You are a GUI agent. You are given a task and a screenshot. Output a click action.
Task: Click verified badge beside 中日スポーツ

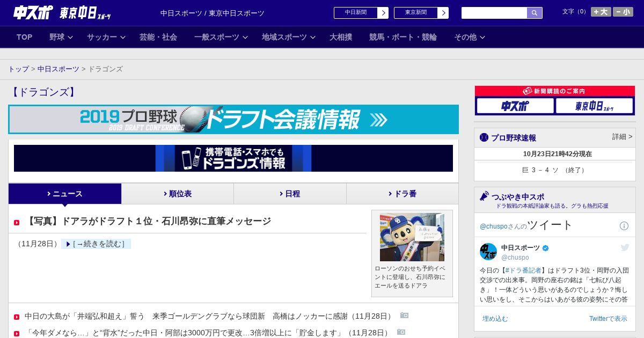(x=546, y=248)
